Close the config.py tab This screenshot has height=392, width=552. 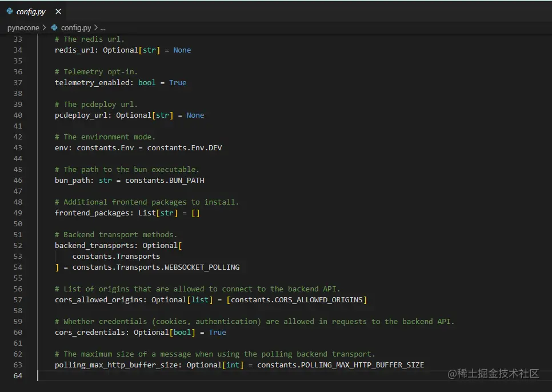pos(58,11)
